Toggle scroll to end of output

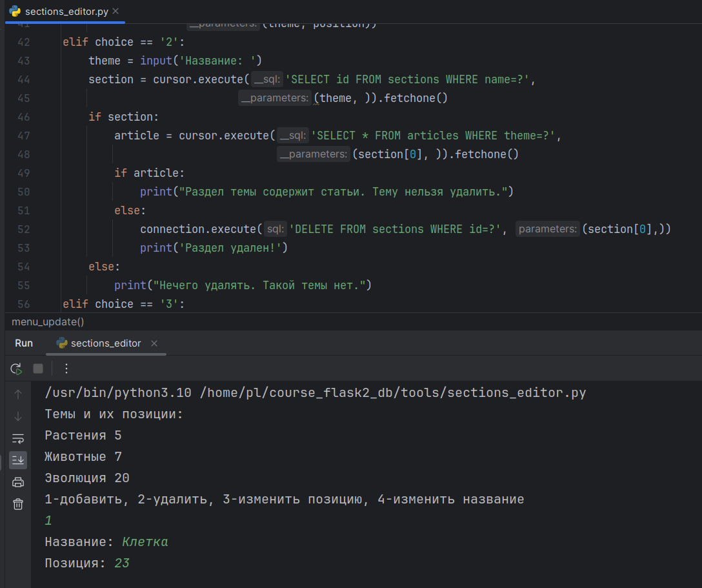click(x=18, y=460)
